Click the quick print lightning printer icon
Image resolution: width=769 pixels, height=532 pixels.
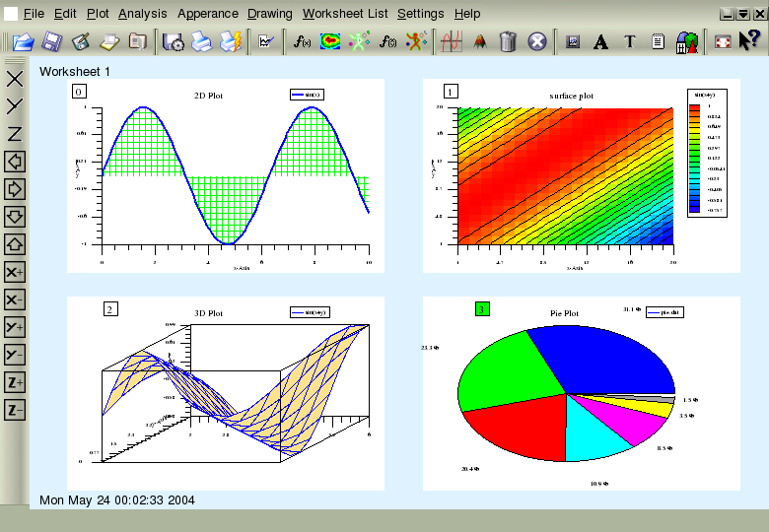(230, 42)
